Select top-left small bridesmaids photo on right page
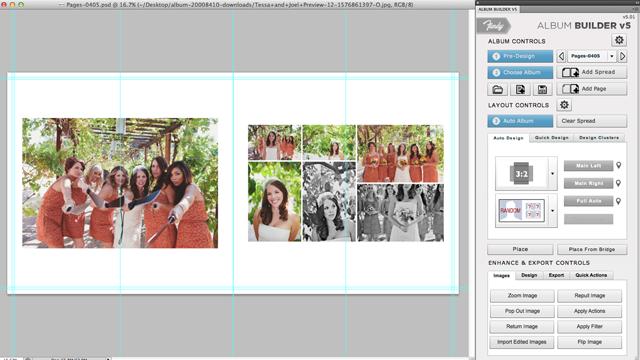Viewport: 640px width, 360px height. 274,142
